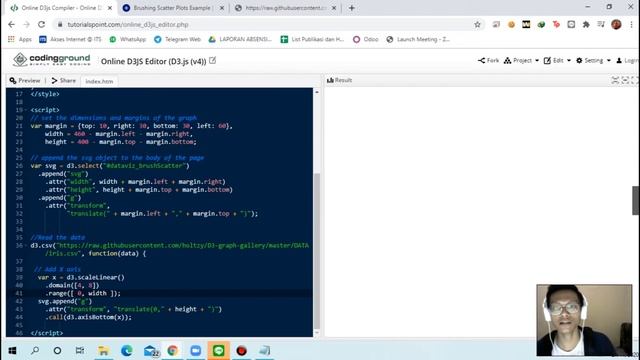Open File Explorer from taskbar

(x=103, y=350)
